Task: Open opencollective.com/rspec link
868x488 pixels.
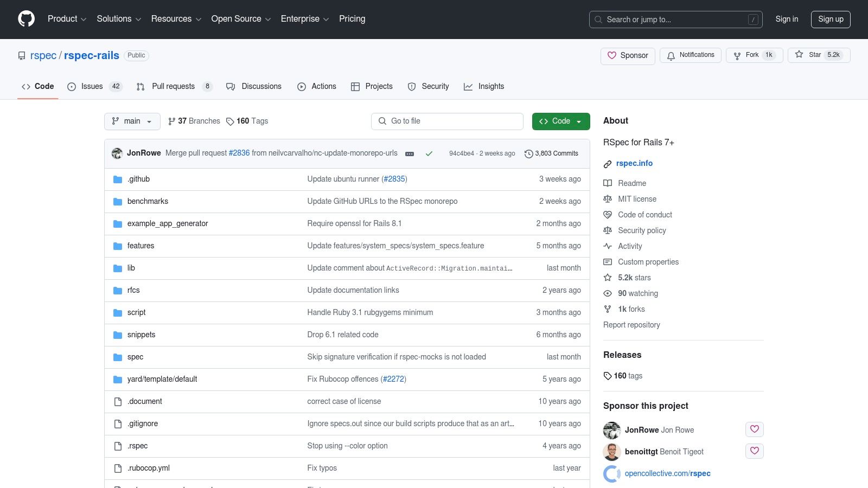Action: click(x=667, y=473)
